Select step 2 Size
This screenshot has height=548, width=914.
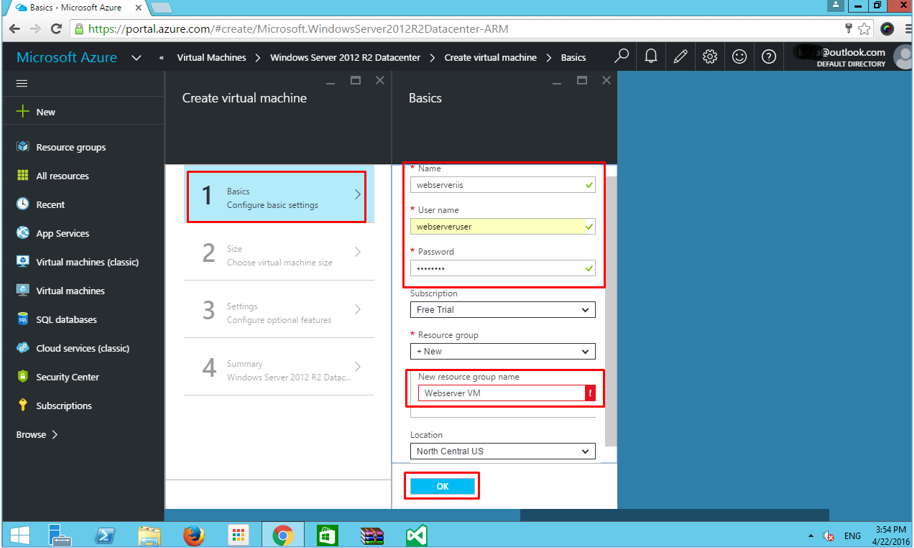(x=279, y=254)
